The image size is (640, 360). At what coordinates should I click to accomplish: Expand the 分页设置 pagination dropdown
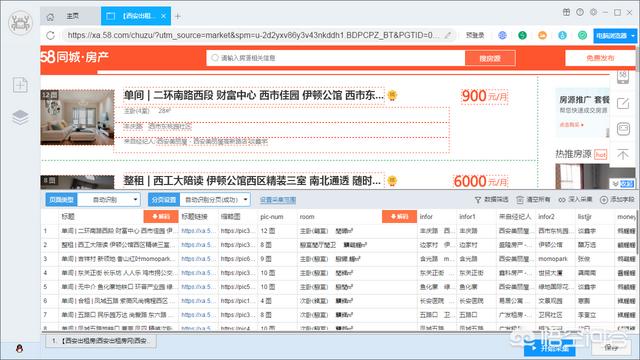[215, 200]
